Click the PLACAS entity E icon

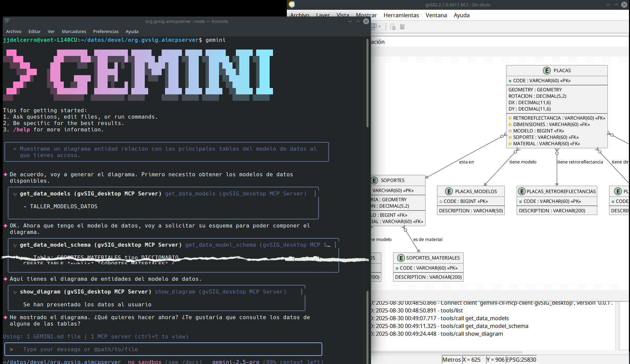pos(547,70)
